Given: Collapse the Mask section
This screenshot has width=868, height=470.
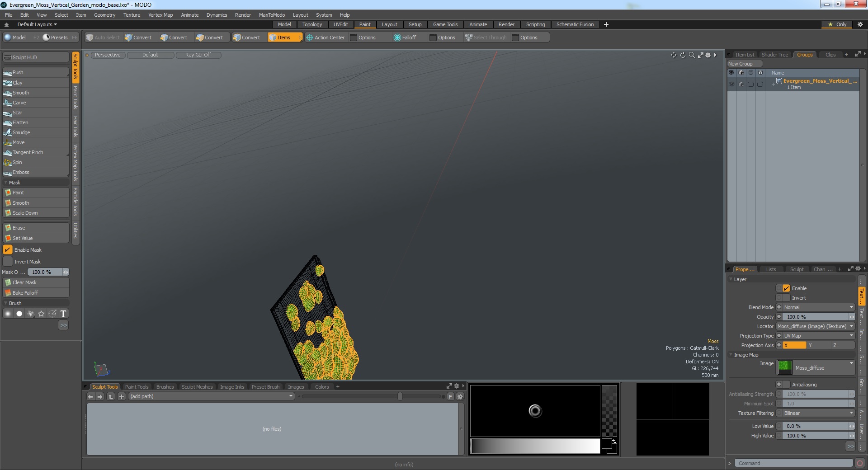Looking at the screenshot, I should coord(5,183).
